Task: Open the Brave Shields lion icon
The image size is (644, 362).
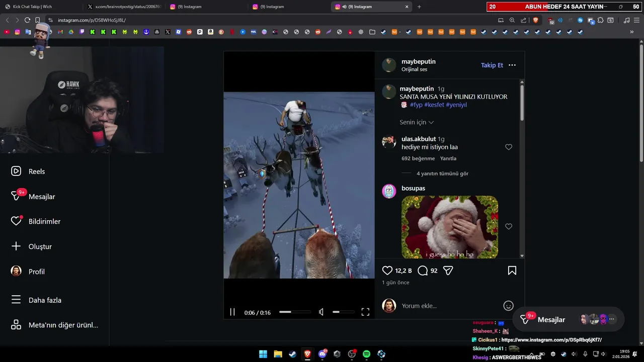Action: tap(535, 20)
